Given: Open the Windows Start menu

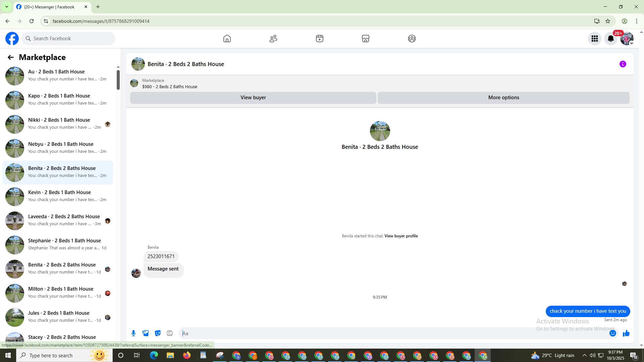Looking at the screenshot, I should (x=8, y=355).
